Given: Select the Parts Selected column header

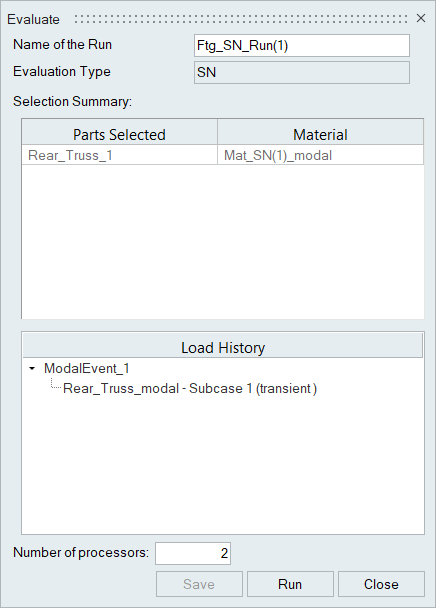Looking at the screenshot, I should [119, 132].
